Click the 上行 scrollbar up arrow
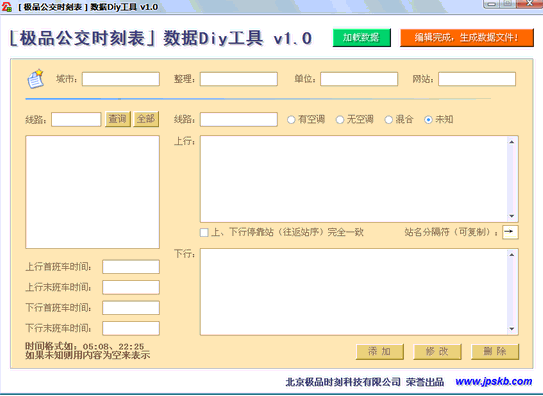The height and width of the screenshot is (396, 543). (x=512, y=142)
